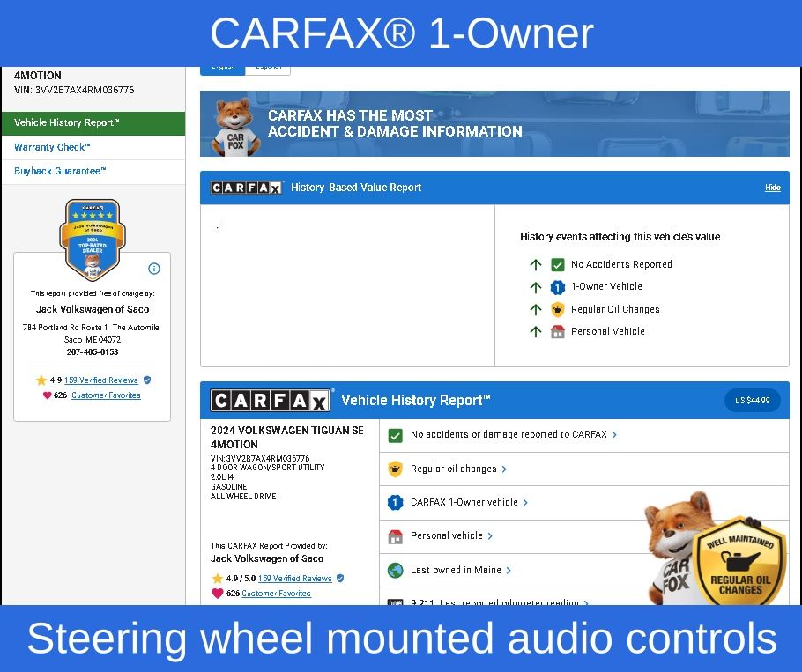802x672 pixels.
Task: Expand the Regular oil changes chevron
Action: point(504,469)
